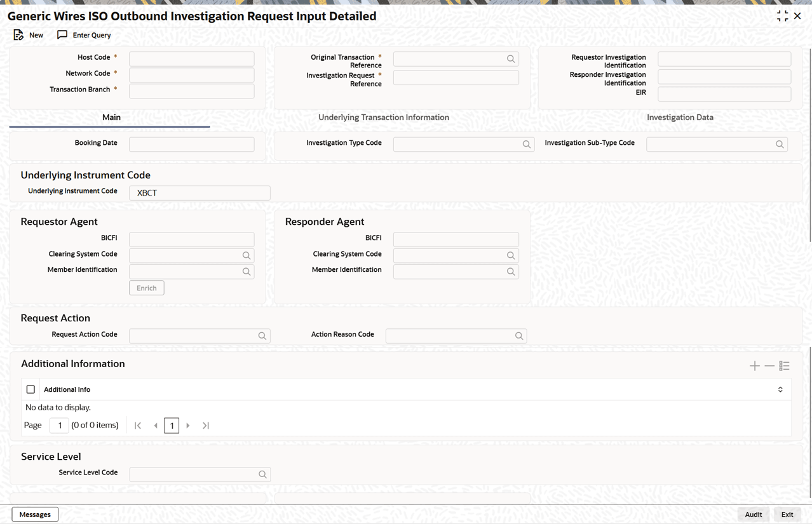Open Investigation Sub-Type Code search lookup
The height and width of the screenshot is (524, 812).
coord(780,145)
